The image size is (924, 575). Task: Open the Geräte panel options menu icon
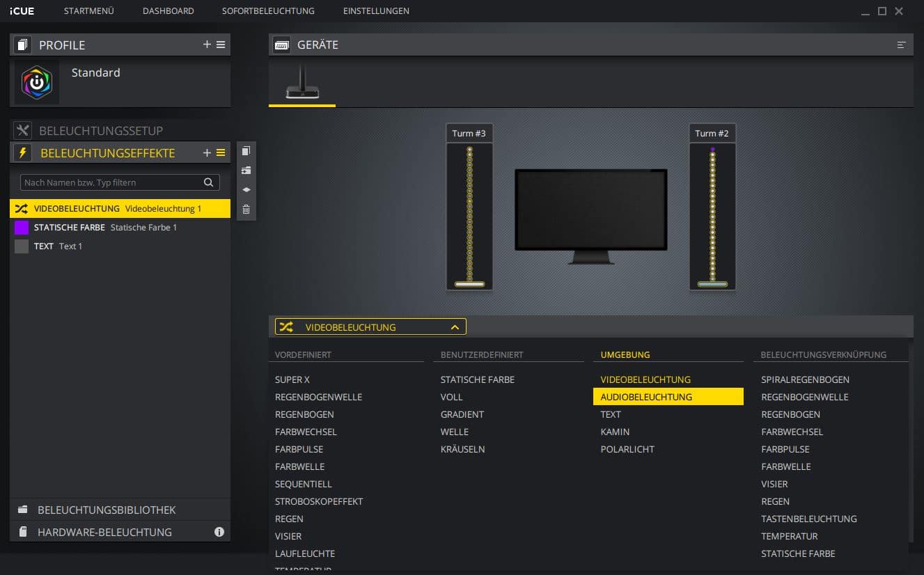(902, 45)
